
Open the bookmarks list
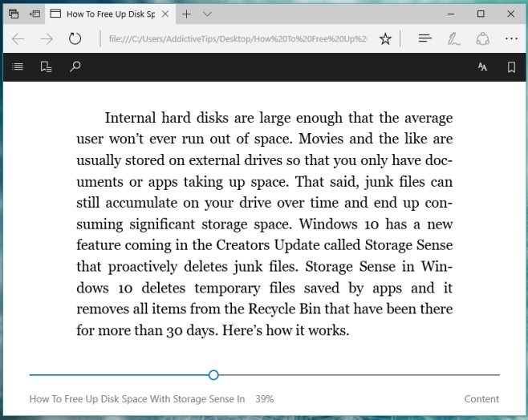coord(46,67)
